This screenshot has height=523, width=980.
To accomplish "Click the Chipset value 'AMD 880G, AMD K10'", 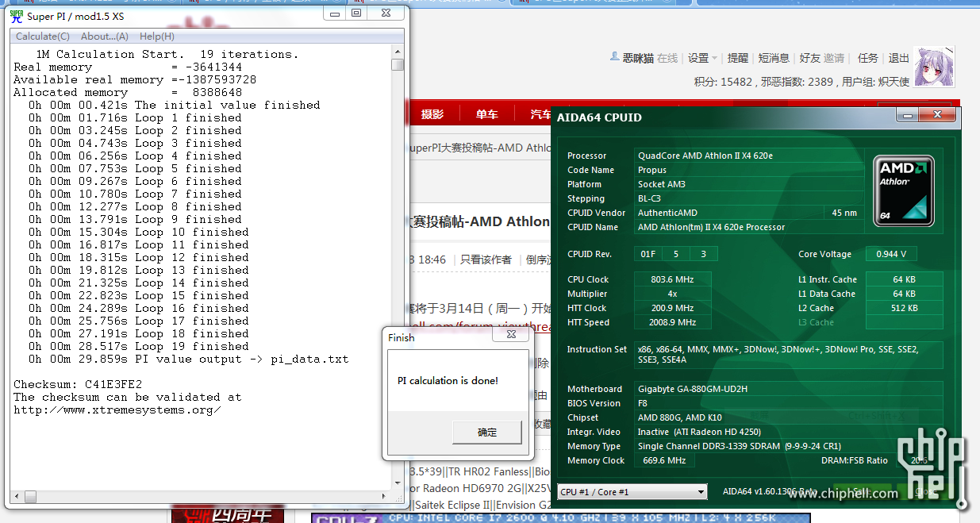I will point(678,417).
